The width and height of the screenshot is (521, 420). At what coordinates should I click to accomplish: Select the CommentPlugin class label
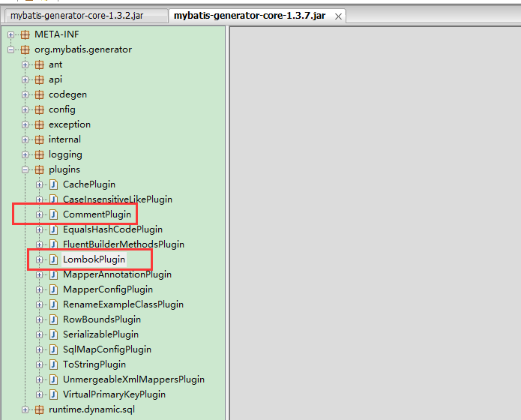click(x=97, y=214)
